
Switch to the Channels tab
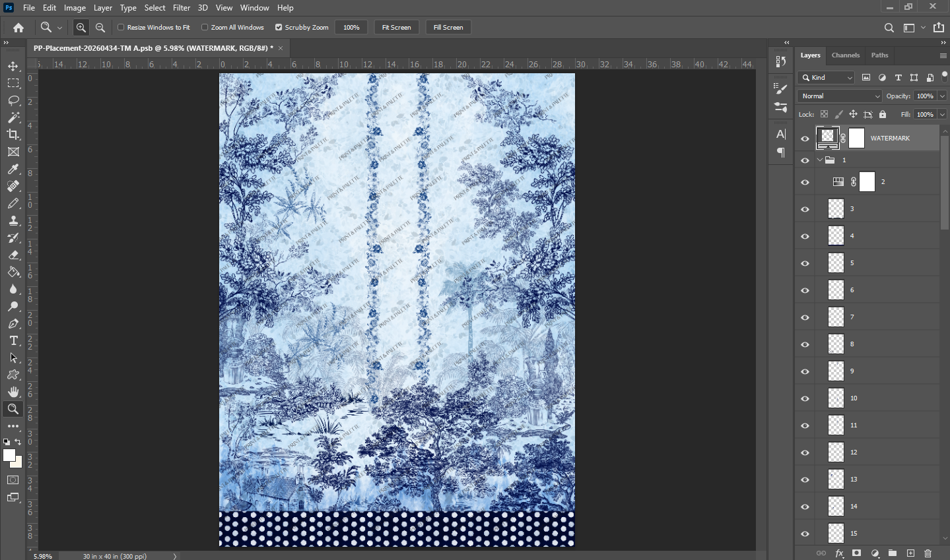[x=846, y=55]
